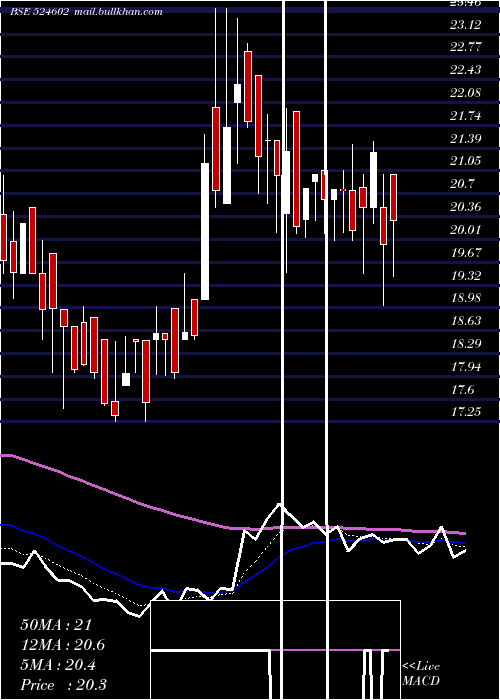Select the 23.12 price axis label

coord(465,25)
